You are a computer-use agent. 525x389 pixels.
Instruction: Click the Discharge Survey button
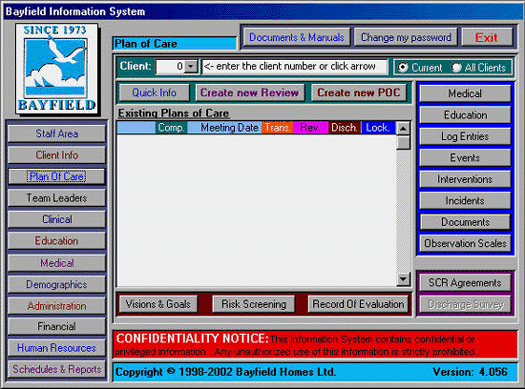tap(465, 304)
